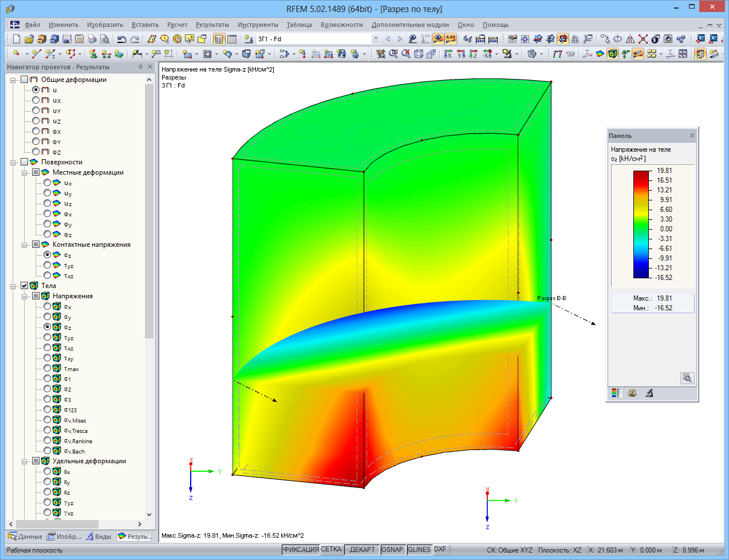This screenshot has height=560, width=729.
Task: Save the model with the floppy disk icon
Action: (x=67, y=39)
